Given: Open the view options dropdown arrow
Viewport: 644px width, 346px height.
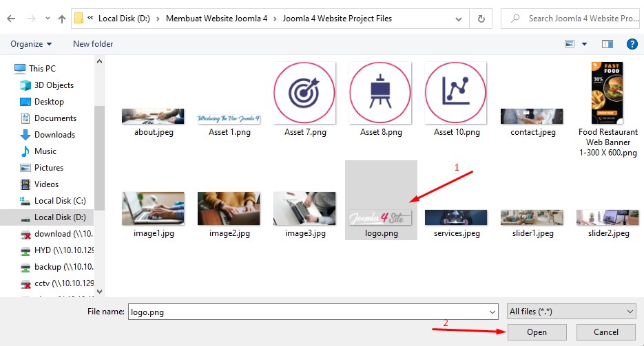Looking at the screenshot, I should click(585, 44).
